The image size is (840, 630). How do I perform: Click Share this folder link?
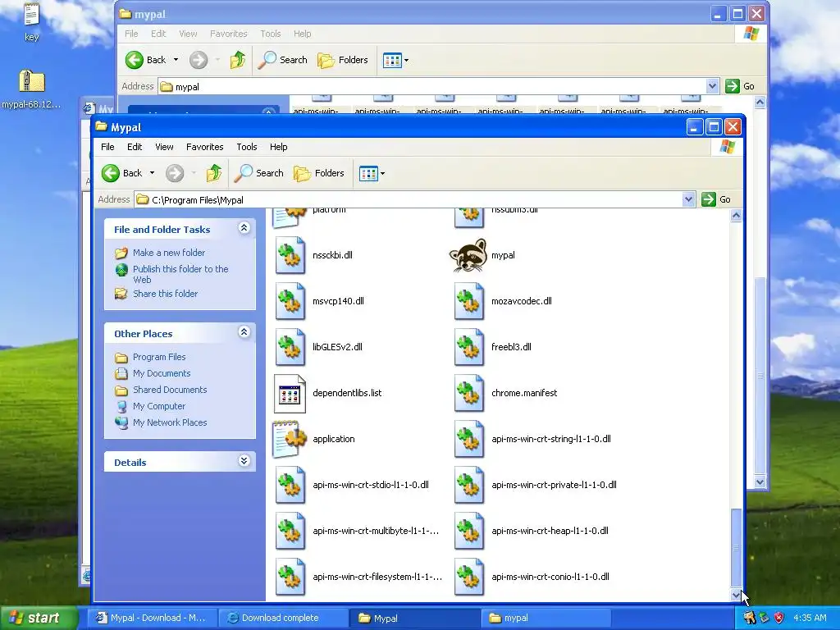(x=165, y=294)
